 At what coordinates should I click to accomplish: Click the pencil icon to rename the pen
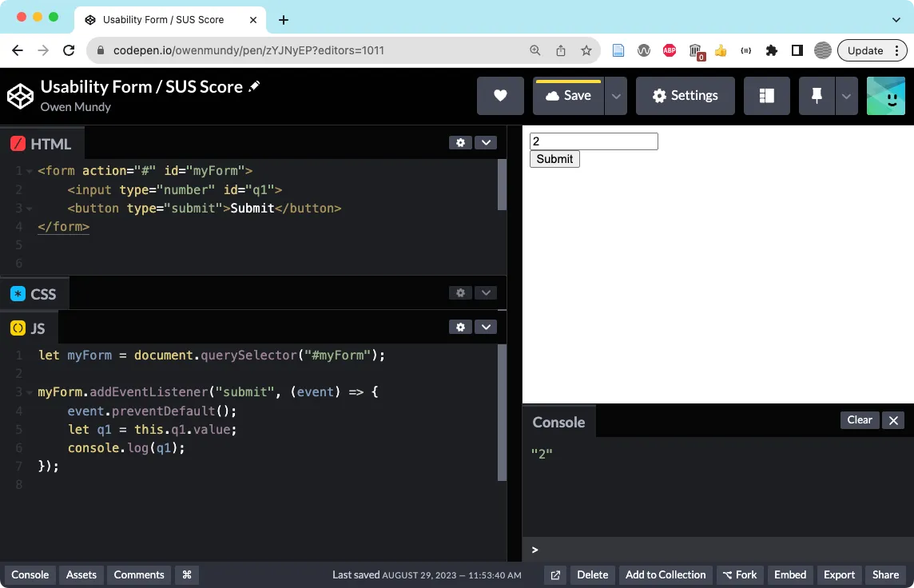pyautogui.click(x=253, y=86)
